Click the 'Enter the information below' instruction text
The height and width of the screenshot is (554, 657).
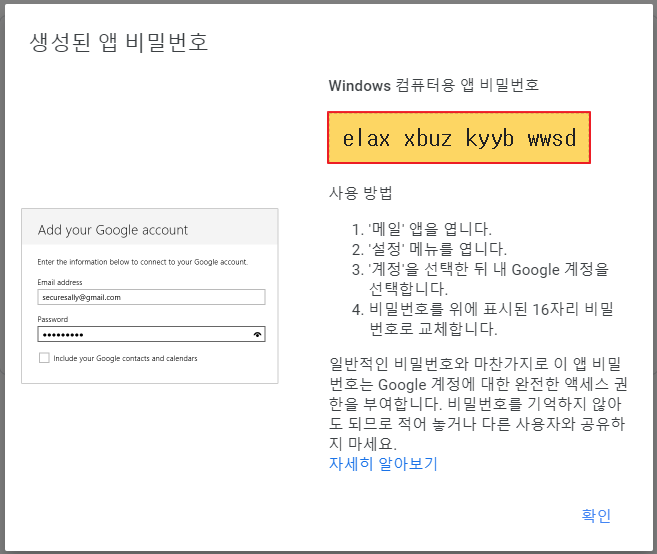(x=143, y=262)
